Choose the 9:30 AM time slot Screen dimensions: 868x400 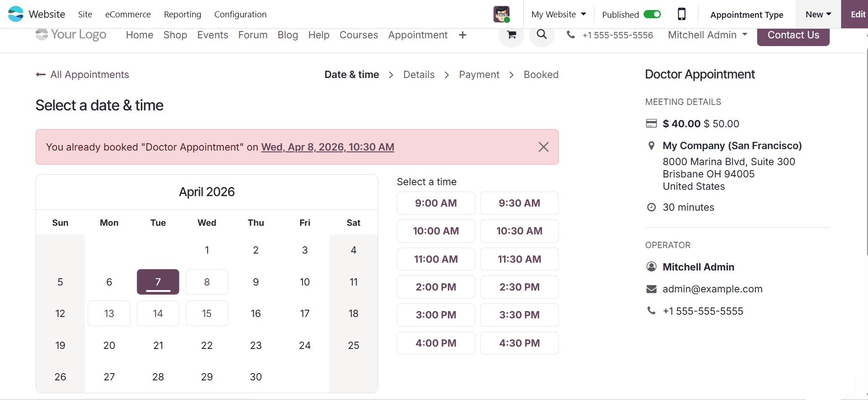[519, 203]
